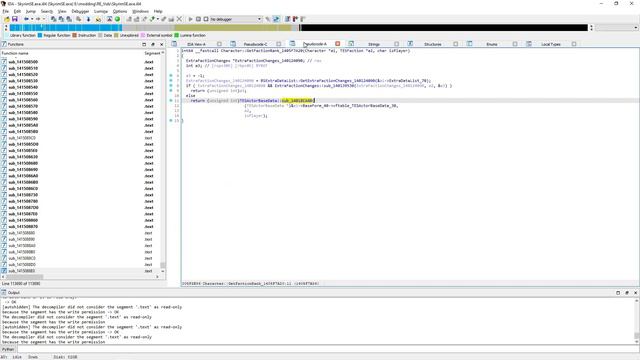
Task: Click highlighted sub_ function call in pseudocode
Action: click(x=297, y=100)
